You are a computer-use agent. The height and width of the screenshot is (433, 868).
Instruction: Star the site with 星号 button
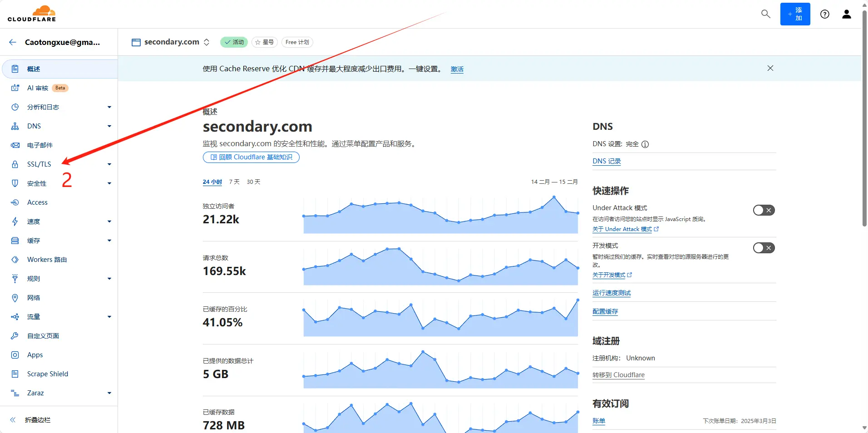pyautogui.click(x=265, y=42)
